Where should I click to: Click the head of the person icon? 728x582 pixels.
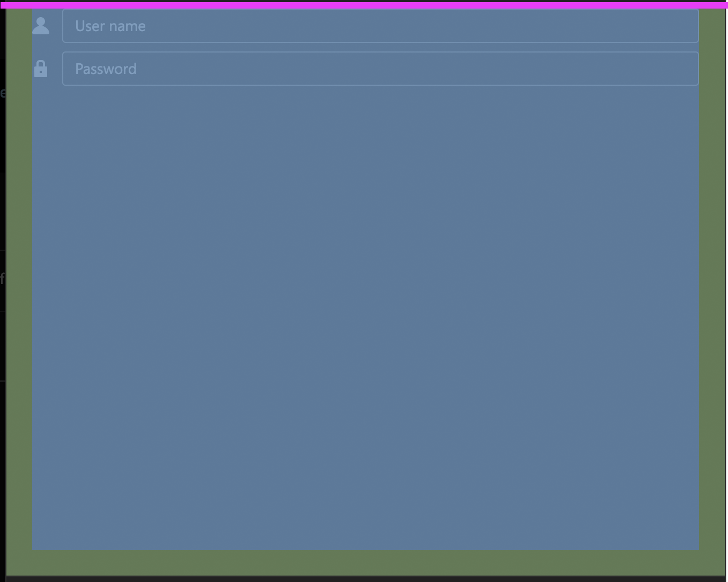click(41, 21)
